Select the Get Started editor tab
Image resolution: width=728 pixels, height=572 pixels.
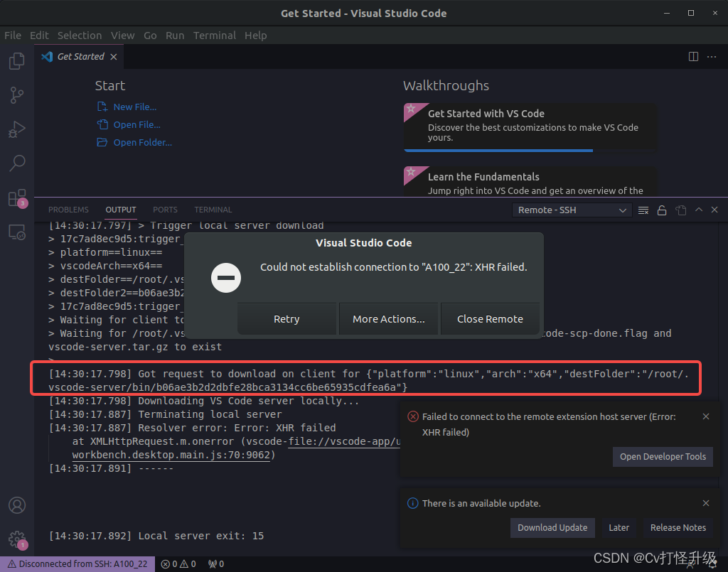coord(79,57)
